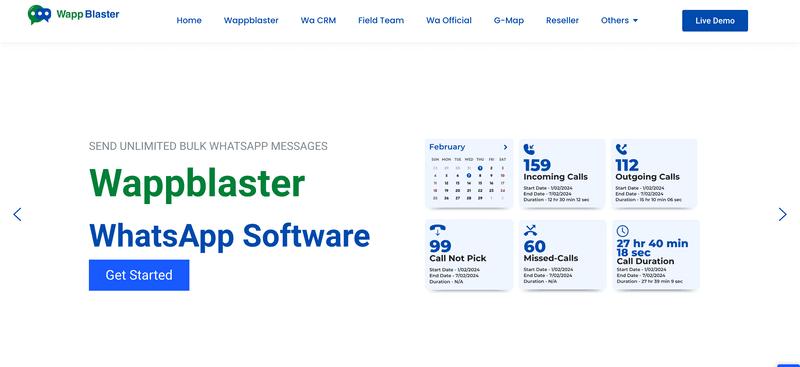
Task: Open the Wappblaster menu item
Action: [251, 20]
